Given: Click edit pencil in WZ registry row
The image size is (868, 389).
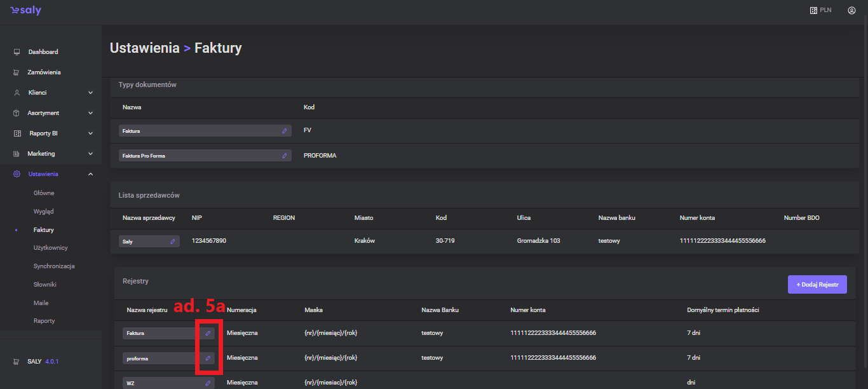Looking at the screenshot, I should point(208,383).
